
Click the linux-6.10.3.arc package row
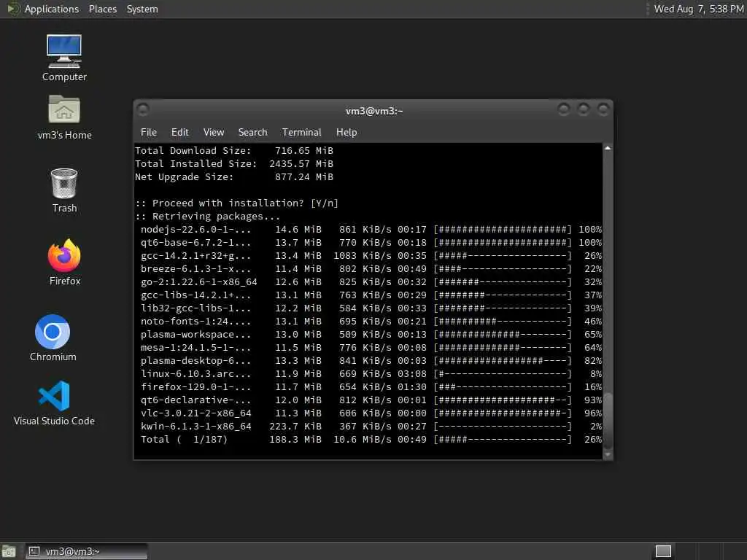click(371, 374)
